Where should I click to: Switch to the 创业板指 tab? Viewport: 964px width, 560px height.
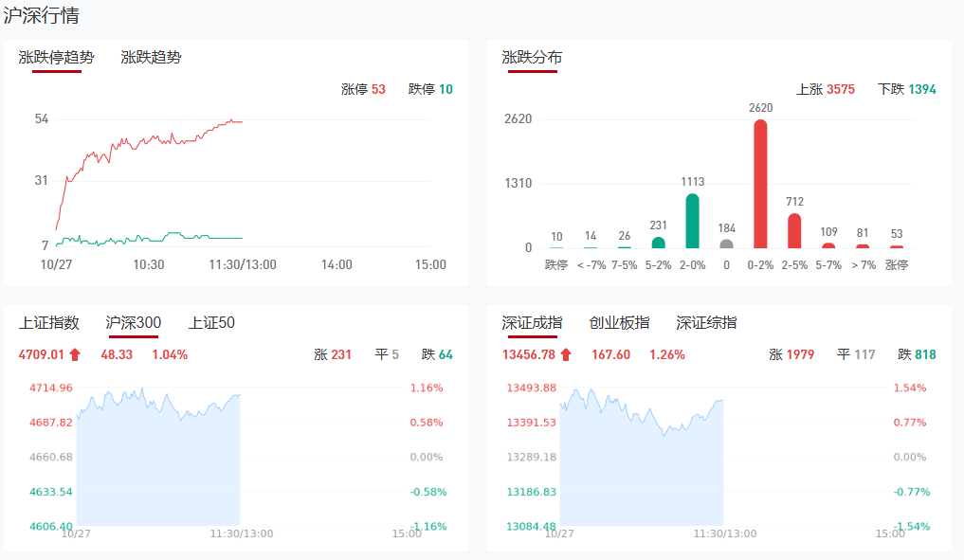click(619, 323)
